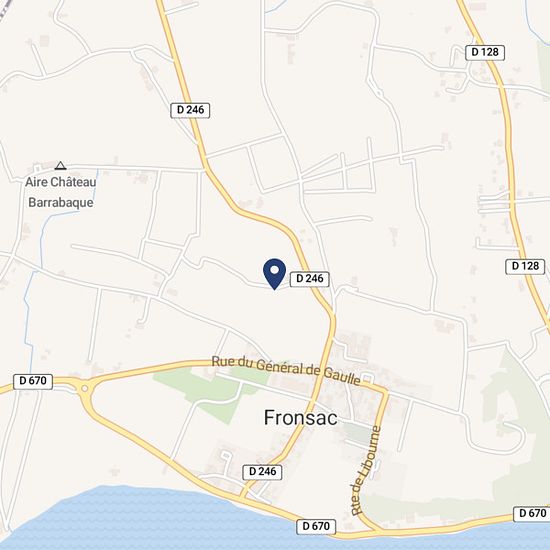Click the northern D 128 road shield
The image size is (550, 550).
pyautogui.click(x=485, y=52)
